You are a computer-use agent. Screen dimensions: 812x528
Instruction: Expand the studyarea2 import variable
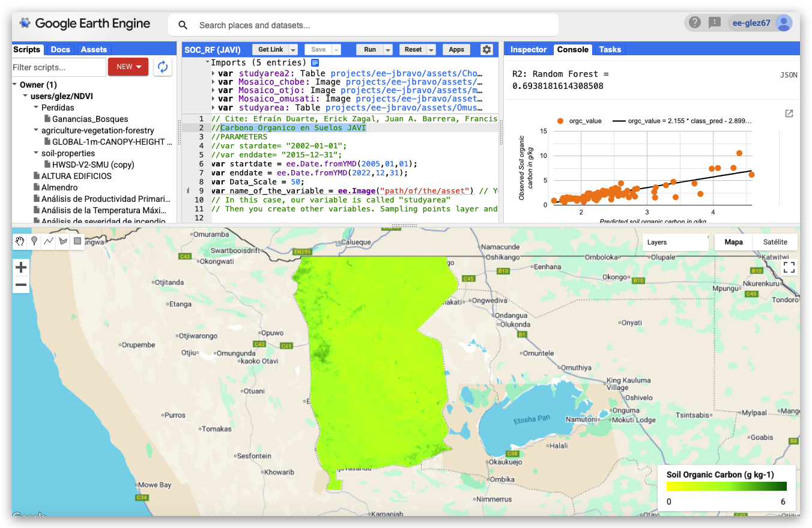click(214, 73)
